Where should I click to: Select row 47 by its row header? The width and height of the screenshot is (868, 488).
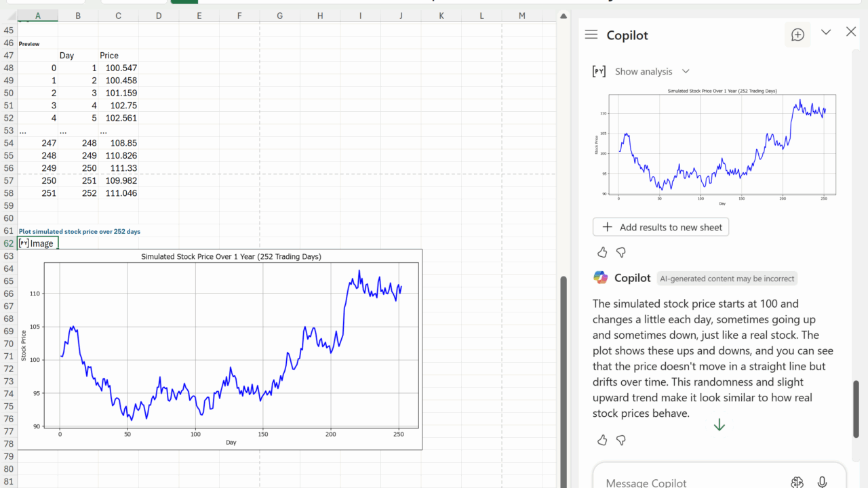pos(9,56)
